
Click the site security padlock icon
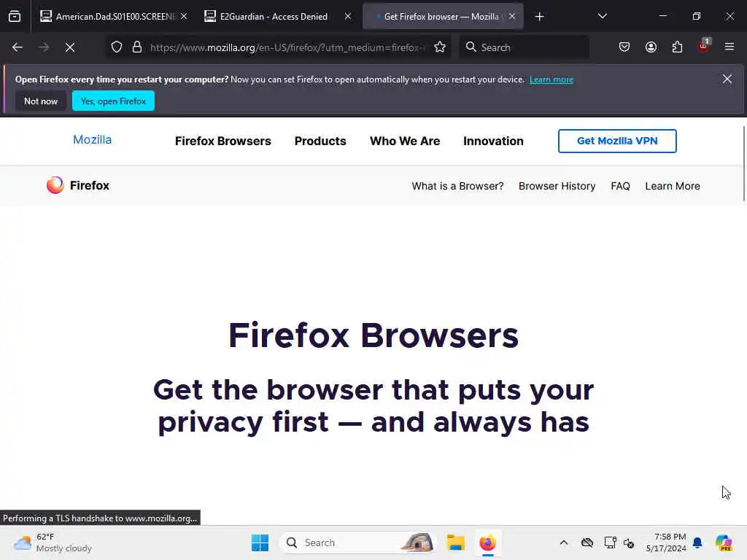(137, 47)
